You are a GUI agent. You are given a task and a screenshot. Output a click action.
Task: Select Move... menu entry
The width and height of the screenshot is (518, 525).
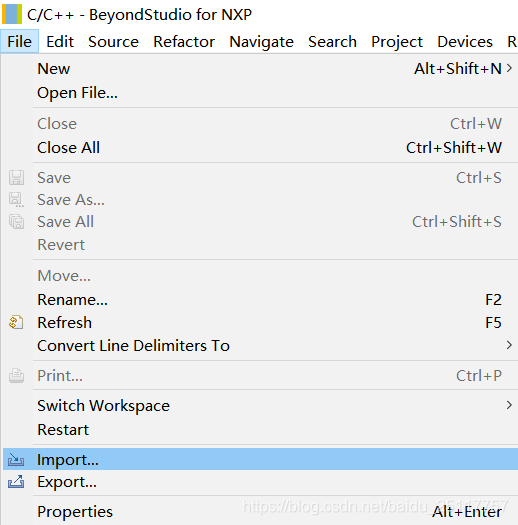point(259,276)
